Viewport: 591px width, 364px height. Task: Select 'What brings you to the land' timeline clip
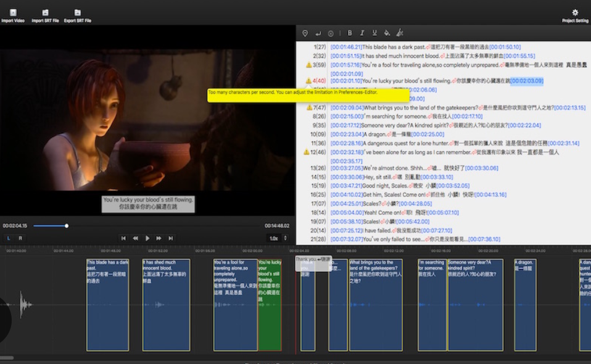pyautogui.click(x=376, y=305)
